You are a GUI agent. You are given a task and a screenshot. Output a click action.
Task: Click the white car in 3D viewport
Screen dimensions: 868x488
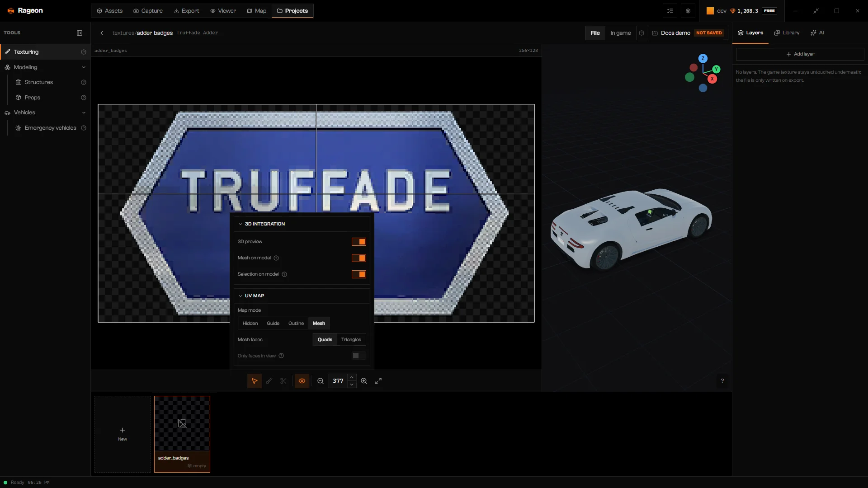[631, 229]
